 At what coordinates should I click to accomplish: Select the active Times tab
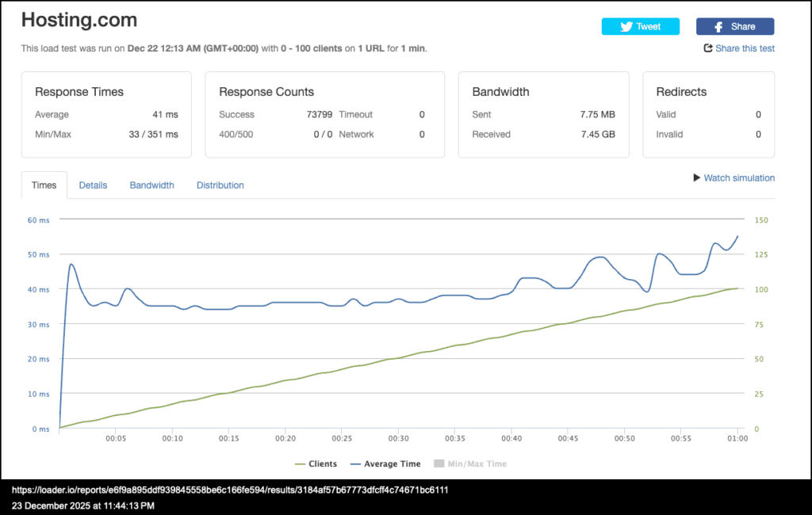(x=44, y=185)
